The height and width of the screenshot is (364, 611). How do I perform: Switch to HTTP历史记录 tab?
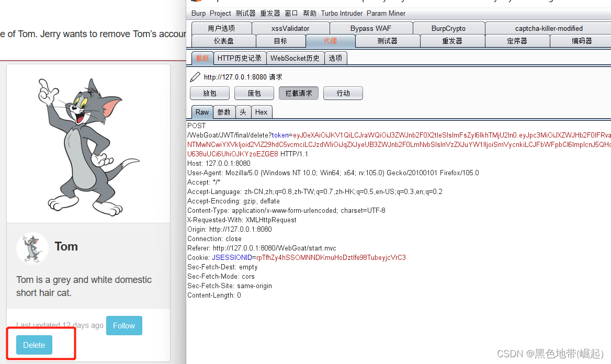[x=240, y=58]
